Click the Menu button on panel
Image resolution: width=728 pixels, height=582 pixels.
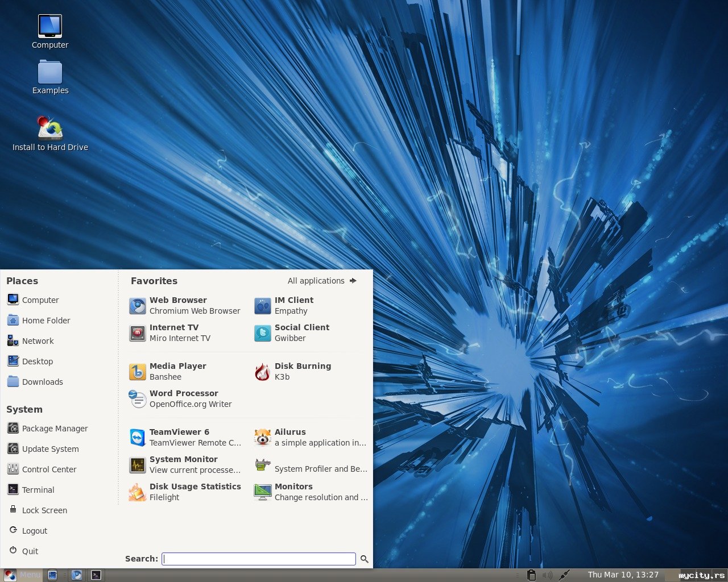pyautogui.click(x=22, y=575)
